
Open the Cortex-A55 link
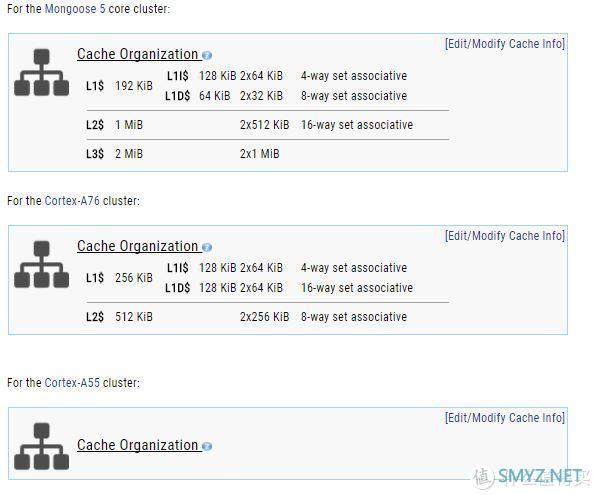coord(72,383)
